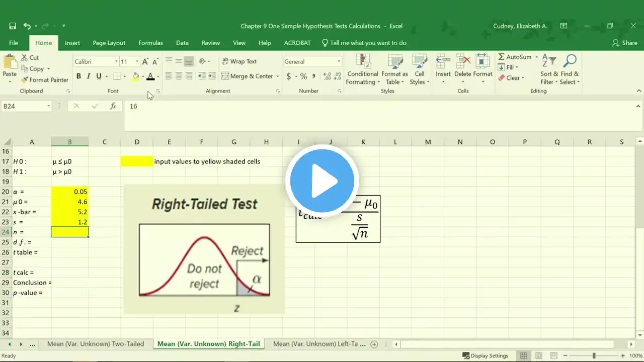The image size is (644, 362).
Task: Apply the black font color
Action: (x=150, y=76)
